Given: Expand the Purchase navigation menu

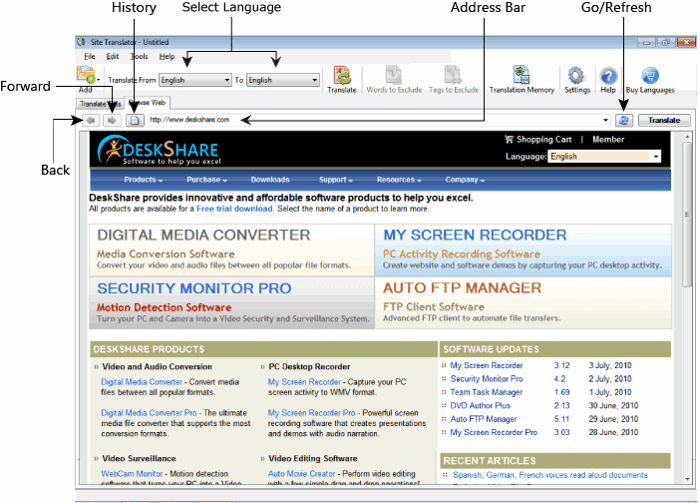Looking at the screenshot, I should coord(207,180).
